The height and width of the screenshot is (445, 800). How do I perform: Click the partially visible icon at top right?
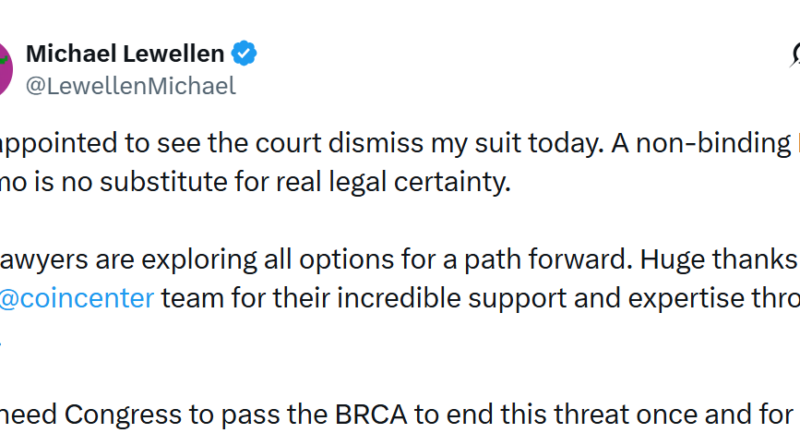click(793, 50)
